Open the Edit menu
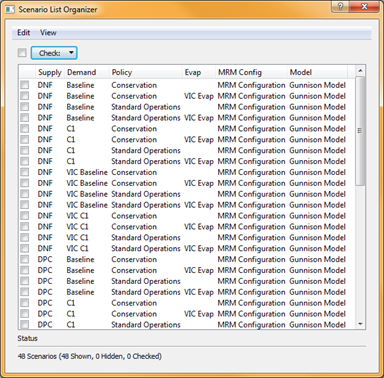This screenshot has width=384, height=378. coord(24,33)
